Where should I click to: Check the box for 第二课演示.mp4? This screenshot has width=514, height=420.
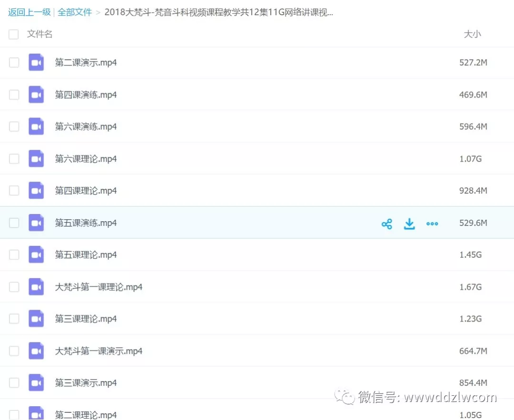(14, 63)
